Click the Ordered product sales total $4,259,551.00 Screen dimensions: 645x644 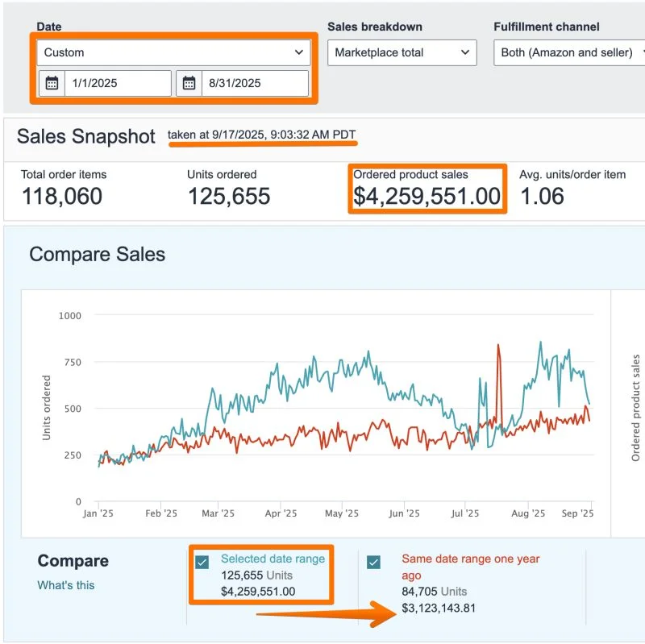427,196
